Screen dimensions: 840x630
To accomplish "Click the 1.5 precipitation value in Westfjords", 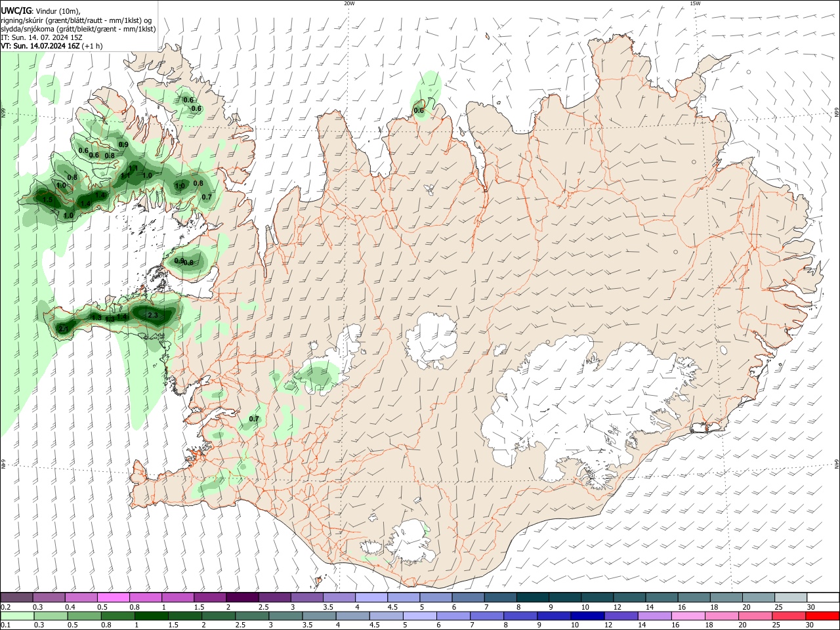I will pos(47,199).
